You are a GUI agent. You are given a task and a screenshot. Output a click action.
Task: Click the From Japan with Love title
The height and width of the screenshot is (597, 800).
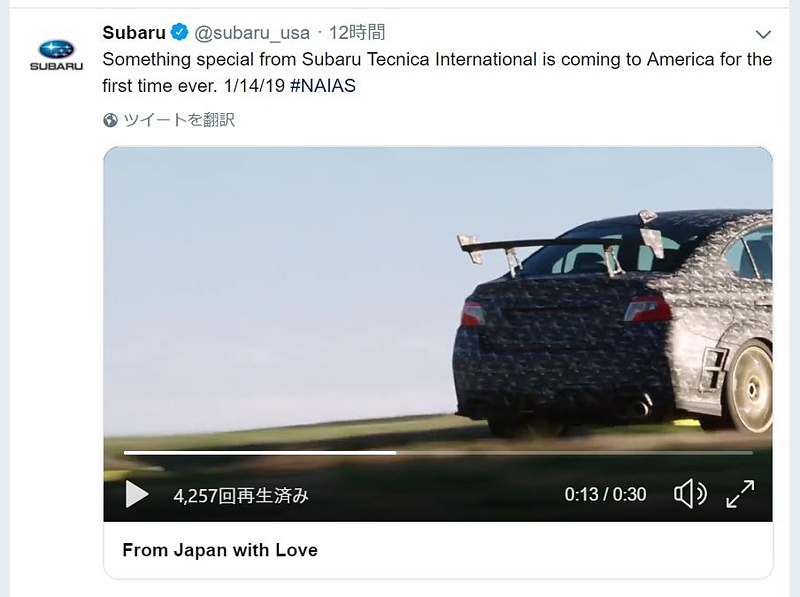[220, 550]
